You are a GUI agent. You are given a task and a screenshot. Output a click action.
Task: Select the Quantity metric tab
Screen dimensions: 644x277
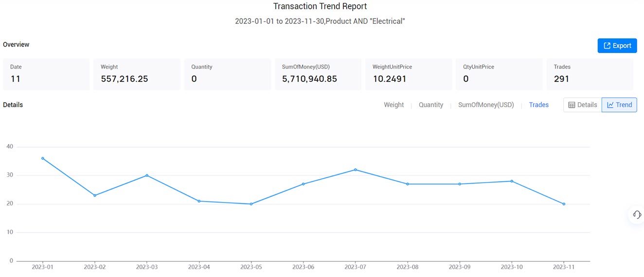[431, 105]
